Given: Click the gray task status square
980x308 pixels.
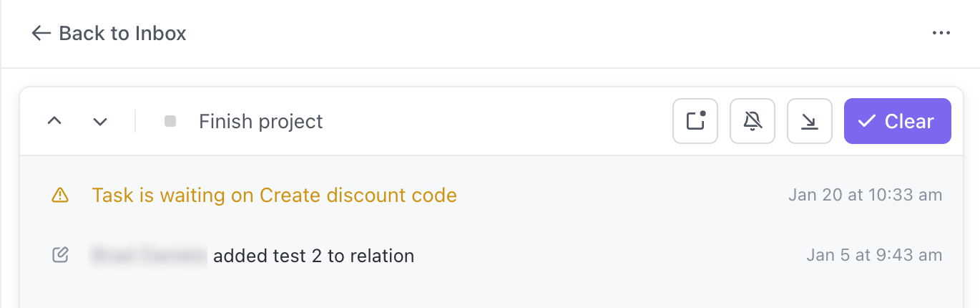Looking at the screenshot, I should 170,121.
